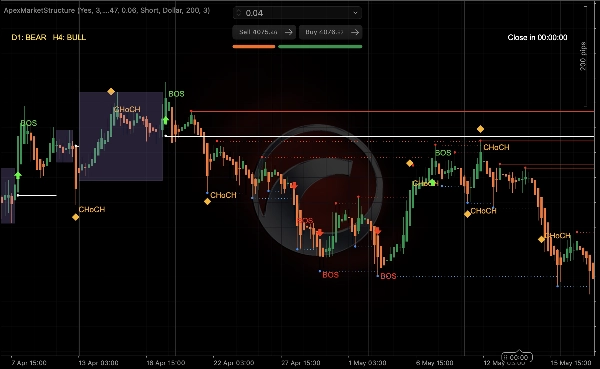
Task: Click the 15 May 15:00 axis label
Action: (x=571, y=362)
